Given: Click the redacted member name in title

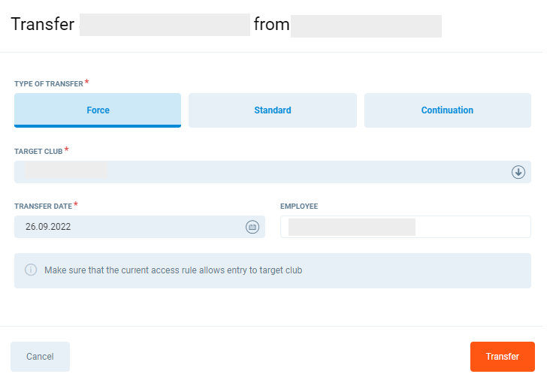Looking at the screenshot, I should (165, 25).
